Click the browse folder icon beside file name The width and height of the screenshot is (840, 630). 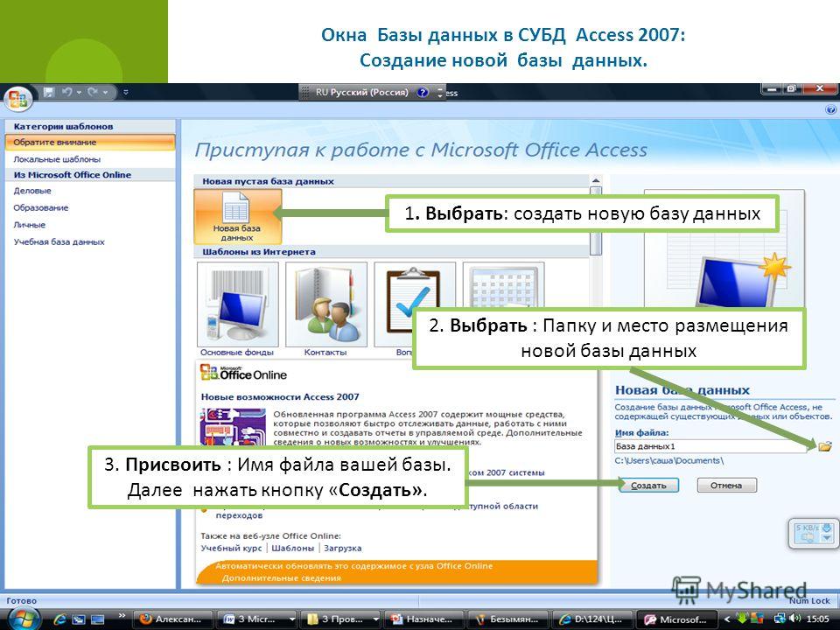(824, 445)
